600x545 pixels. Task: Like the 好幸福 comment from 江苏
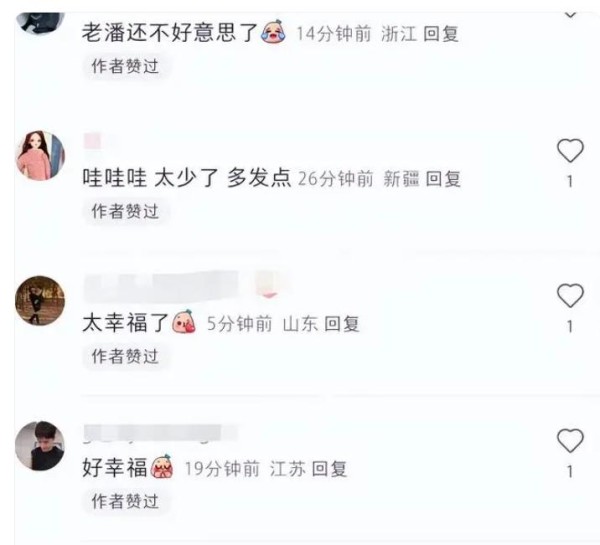(570, 441)
